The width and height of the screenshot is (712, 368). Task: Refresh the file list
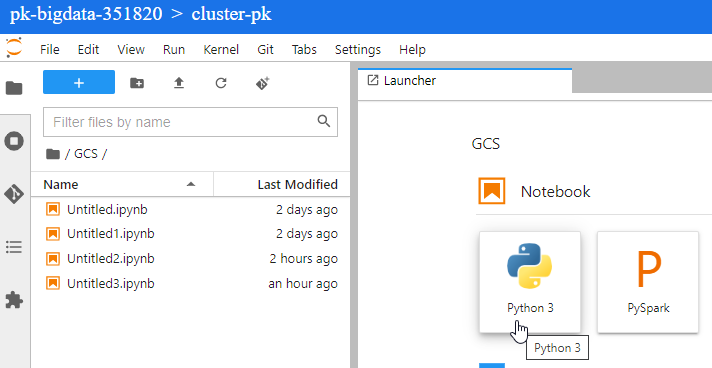[x=221, y=83]
